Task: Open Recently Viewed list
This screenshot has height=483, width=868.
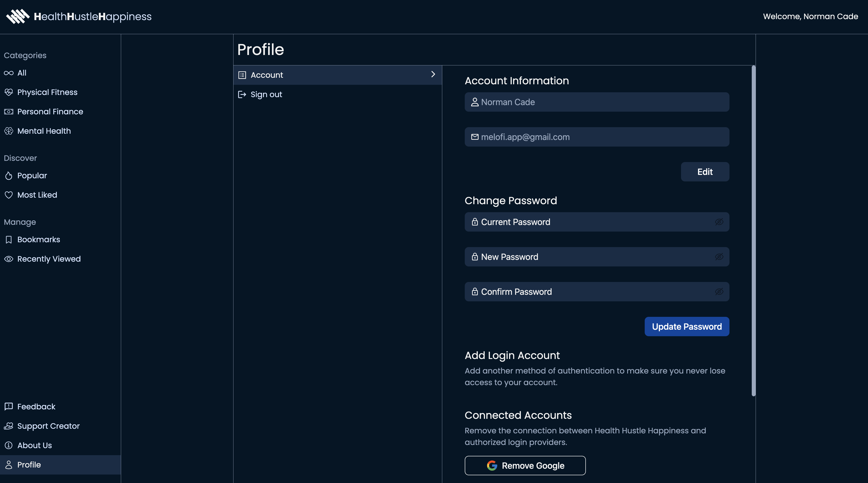Action: click(x=60, y=259)
